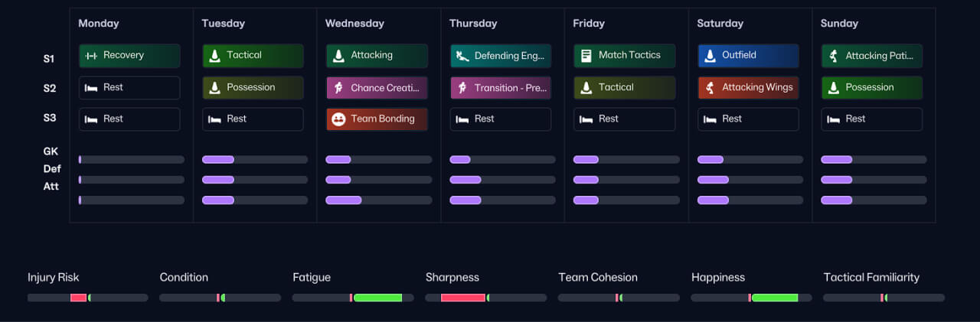Click the Wednesday column header
The width and height of the screenshot is (980, 322).
coord(354,24)
